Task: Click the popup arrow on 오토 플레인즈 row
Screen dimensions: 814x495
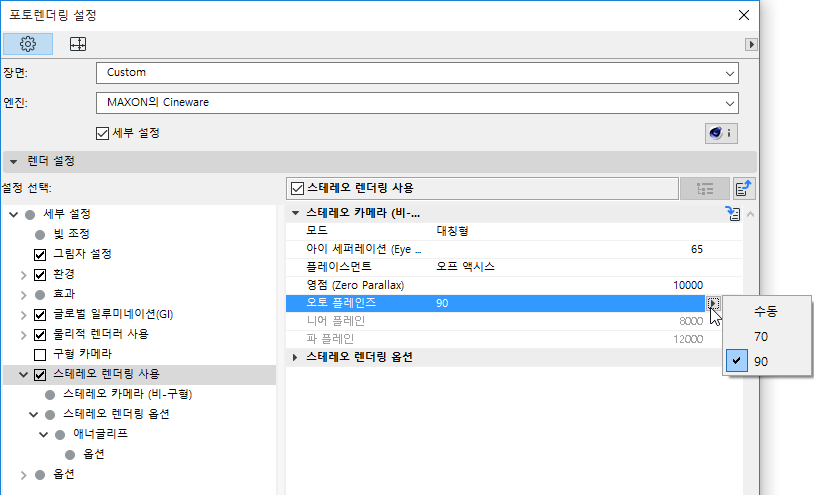Action: pyautogui.click(x=713, y=304)
